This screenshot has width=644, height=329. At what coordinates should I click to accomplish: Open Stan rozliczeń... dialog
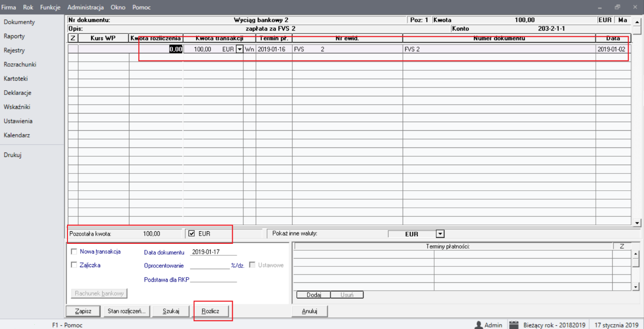[x=126, y=311]
